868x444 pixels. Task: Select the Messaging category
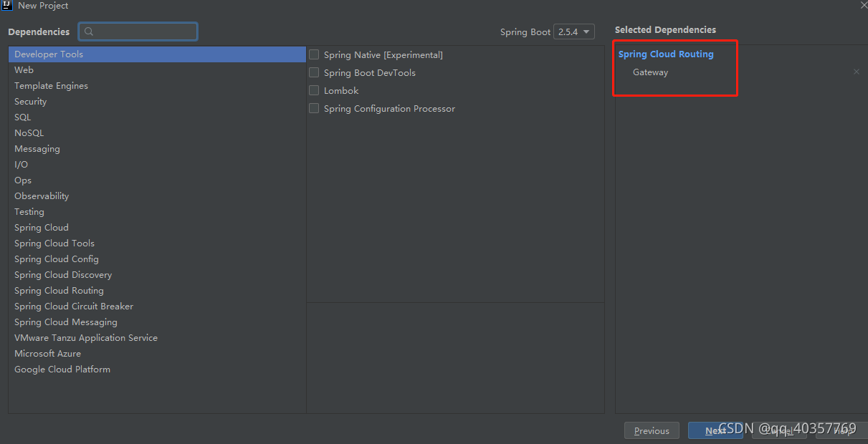tap(157, 149)
